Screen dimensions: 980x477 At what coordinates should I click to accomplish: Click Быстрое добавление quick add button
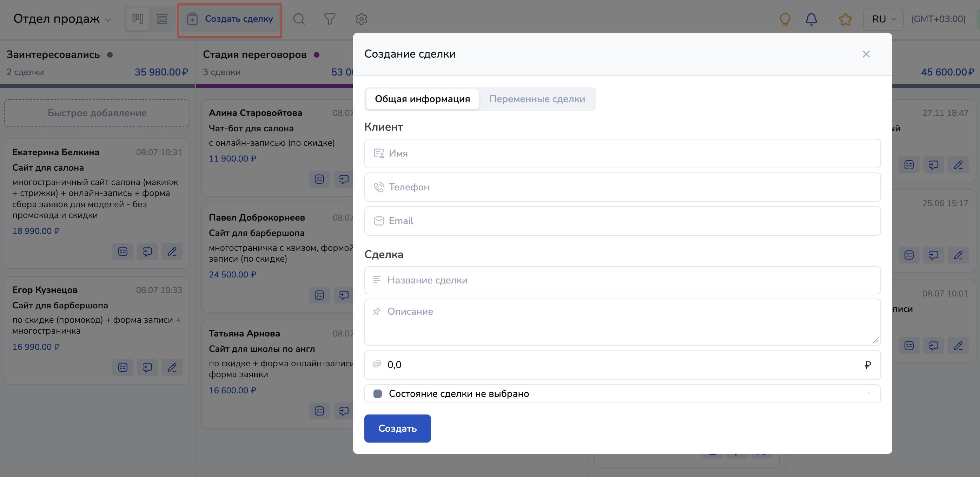click(97, 113)
